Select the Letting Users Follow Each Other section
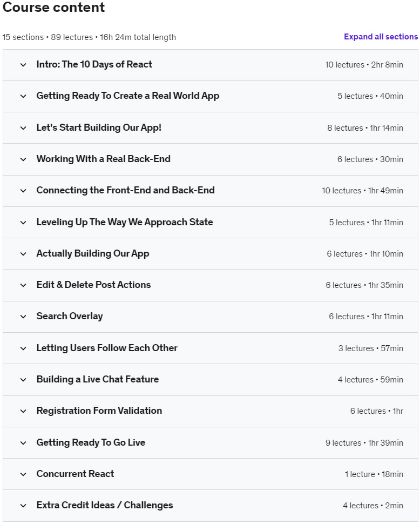This screenshot has height=524, width=420. coord(107,348)
